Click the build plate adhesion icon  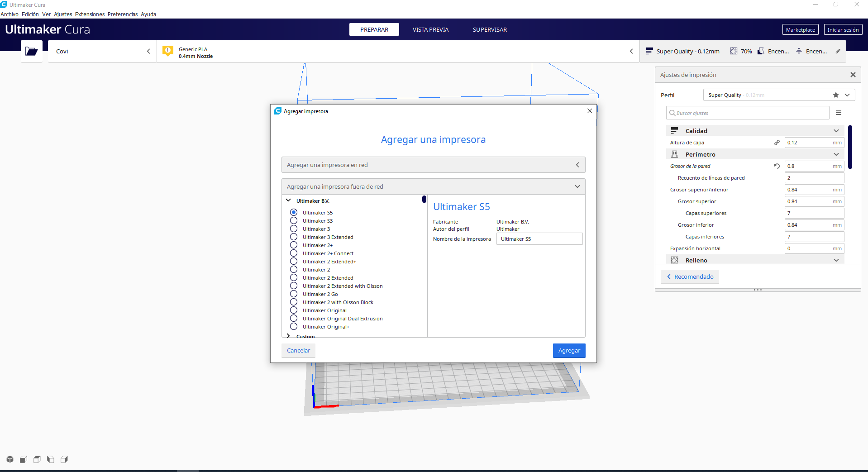(x=799, y=51)
